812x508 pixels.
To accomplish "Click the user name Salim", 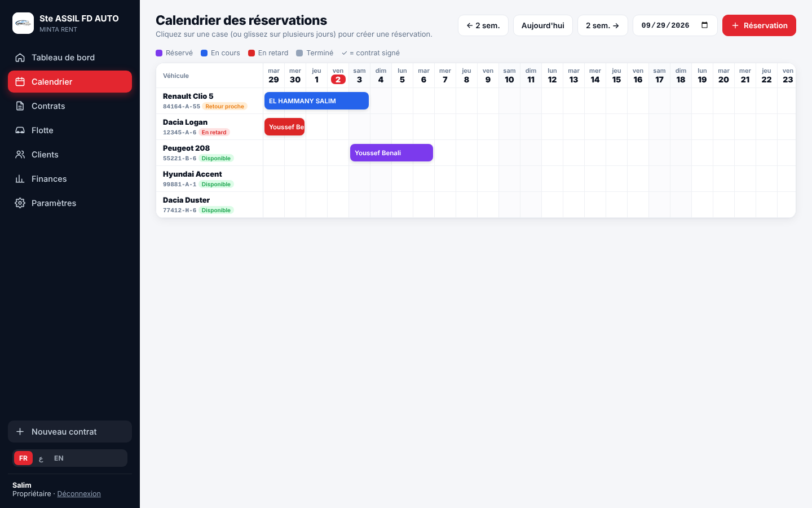I will point(22,485).
